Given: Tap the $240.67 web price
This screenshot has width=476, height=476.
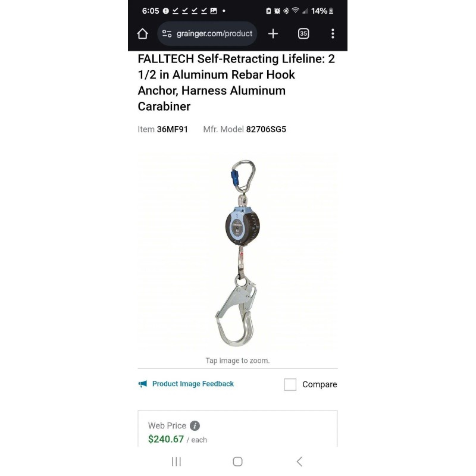Looking at the screenshot, I should (166, 439).
